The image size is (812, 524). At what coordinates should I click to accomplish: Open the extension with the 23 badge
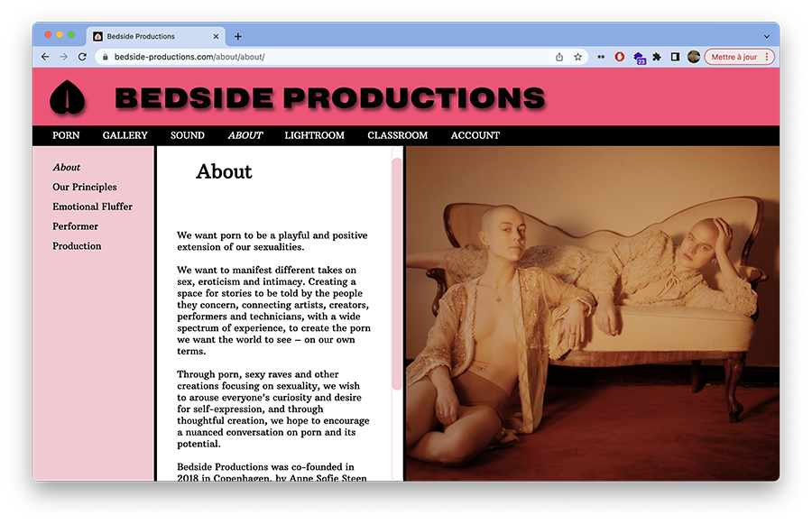pos(639,58)
